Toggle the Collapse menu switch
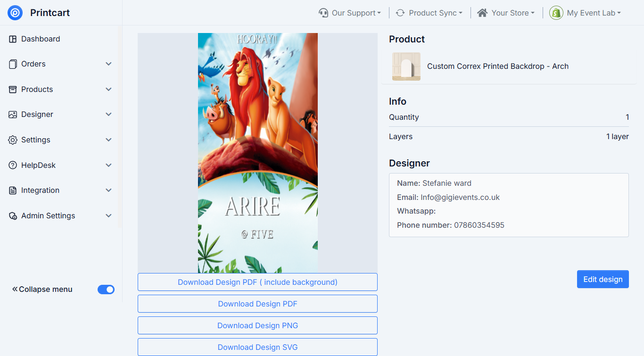 tap(106, 290)
